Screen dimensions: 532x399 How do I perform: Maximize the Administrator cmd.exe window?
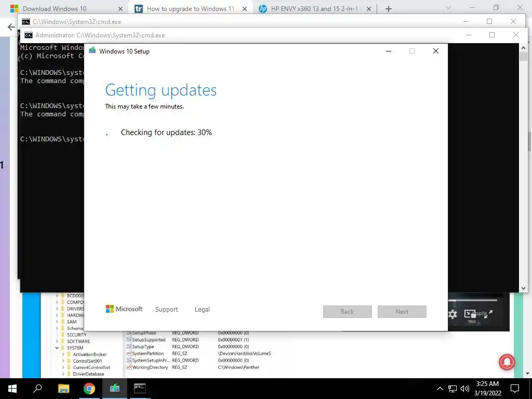click(x=492, y=35)
